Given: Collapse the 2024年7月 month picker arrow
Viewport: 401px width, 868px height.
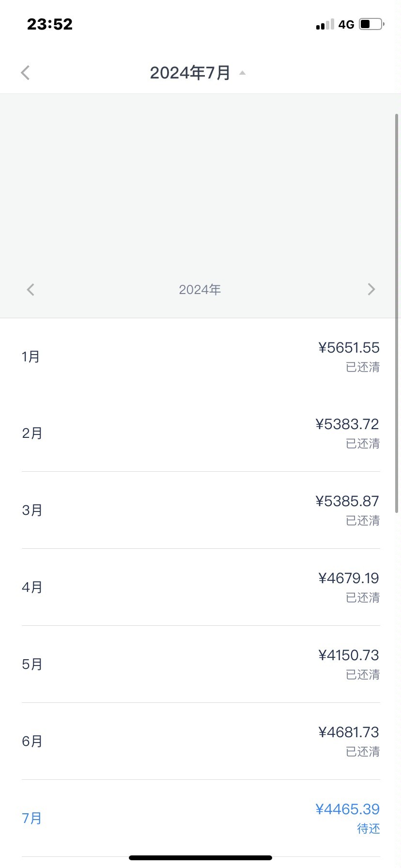Looking at the screenshot, I should (x=243, y=73).
